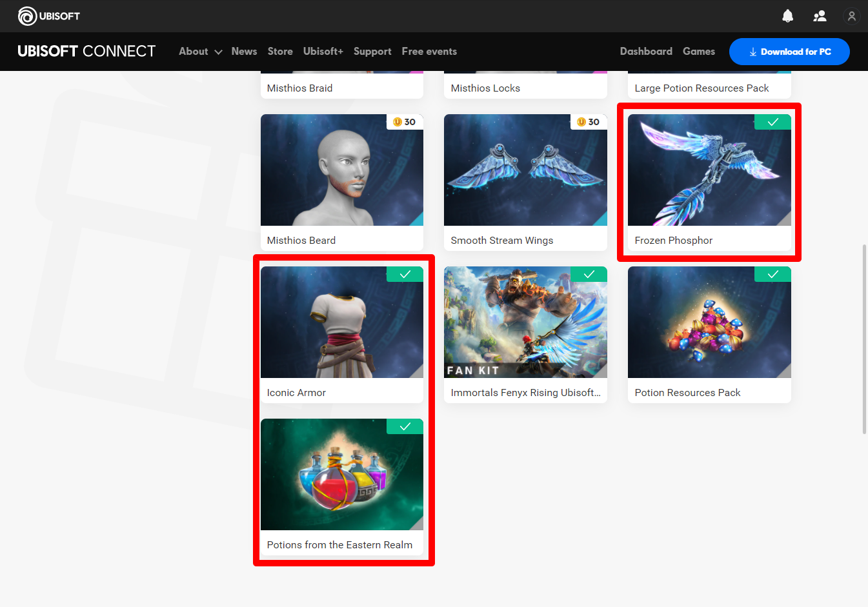Click the page vertical scrollbar thumb
This screenshot has width=868, height=607.
[x=864, y=339]
